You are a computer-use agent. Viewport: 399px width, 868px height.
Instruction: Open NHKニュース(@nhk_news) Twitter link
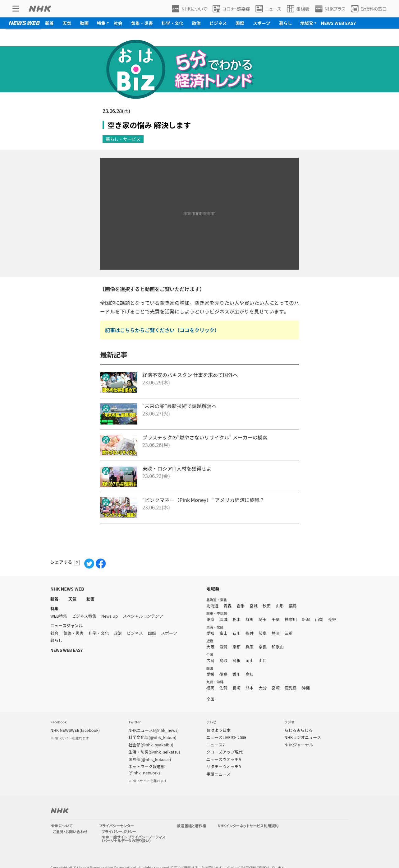pyautogui.click(x=154, y=730)
